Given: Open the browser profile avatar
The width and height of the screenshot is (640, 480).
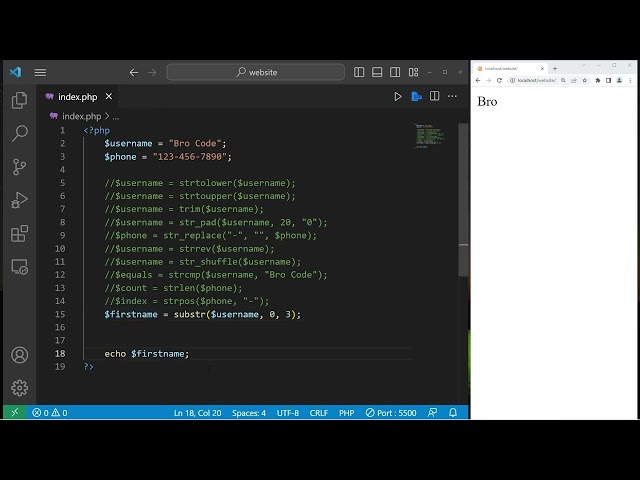Looking at the screenshot, I should (619, 80).
